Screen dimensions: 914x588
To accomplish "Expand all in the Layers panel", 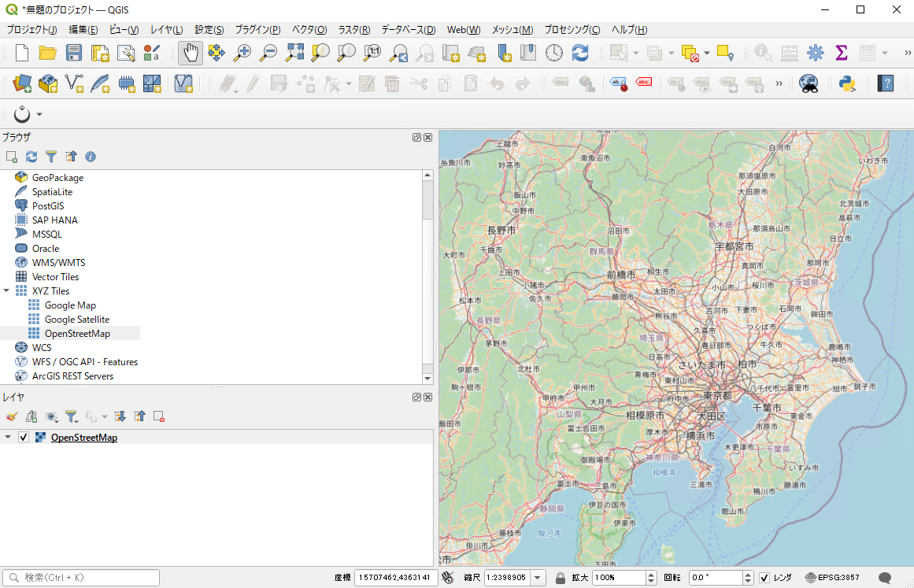I will coord(120,416).
